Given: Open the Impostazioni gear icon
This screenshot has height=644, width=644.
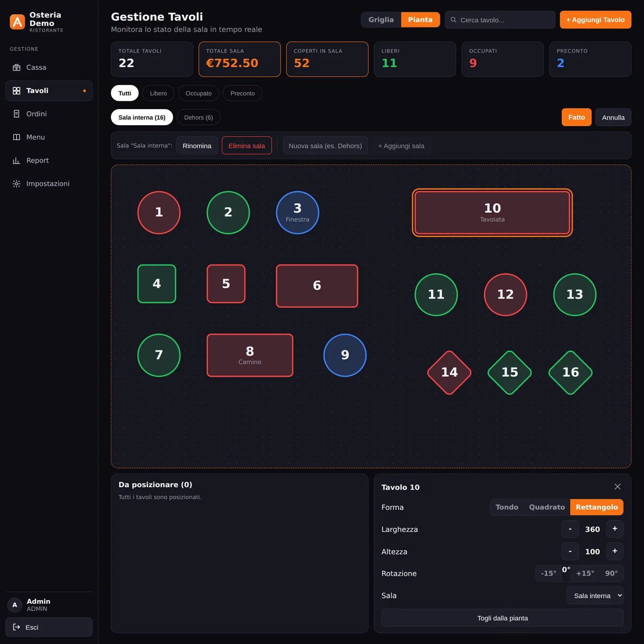Looking at the screenshot, I should (x=17, y=184).
